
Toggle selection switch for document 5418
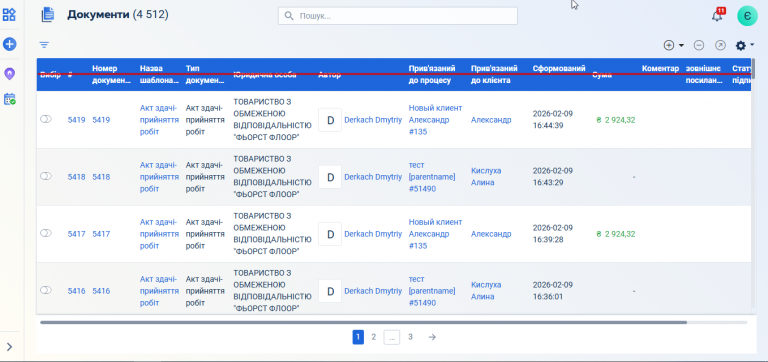pyautogui.click(x=46, y=176)
